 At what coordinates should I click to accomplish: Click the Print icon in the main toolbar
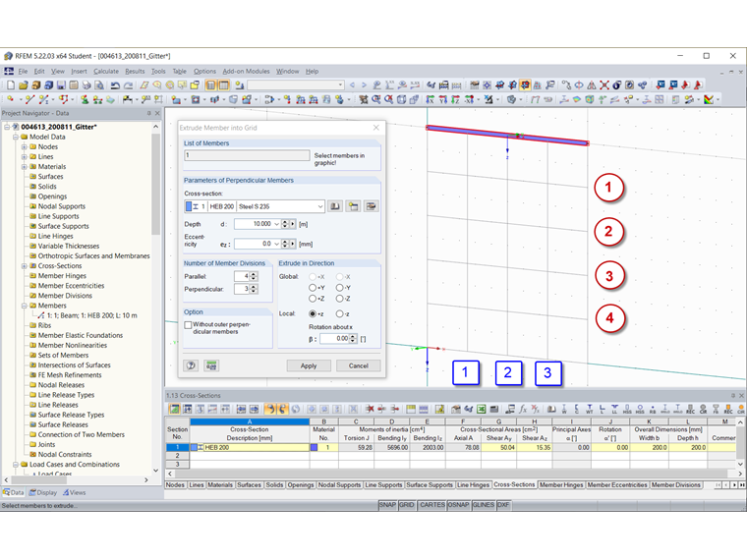click(x=86, y=85)
